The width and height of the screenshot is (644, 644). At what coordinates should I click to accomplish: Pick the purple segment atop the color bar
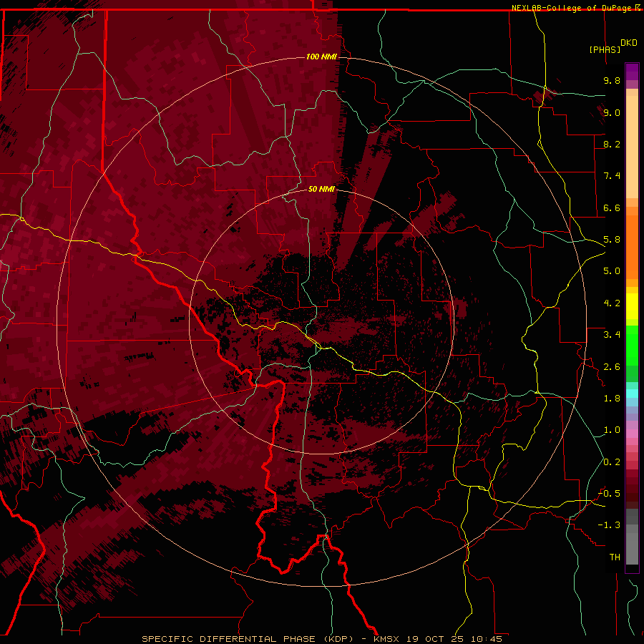(x=632, y=72)
